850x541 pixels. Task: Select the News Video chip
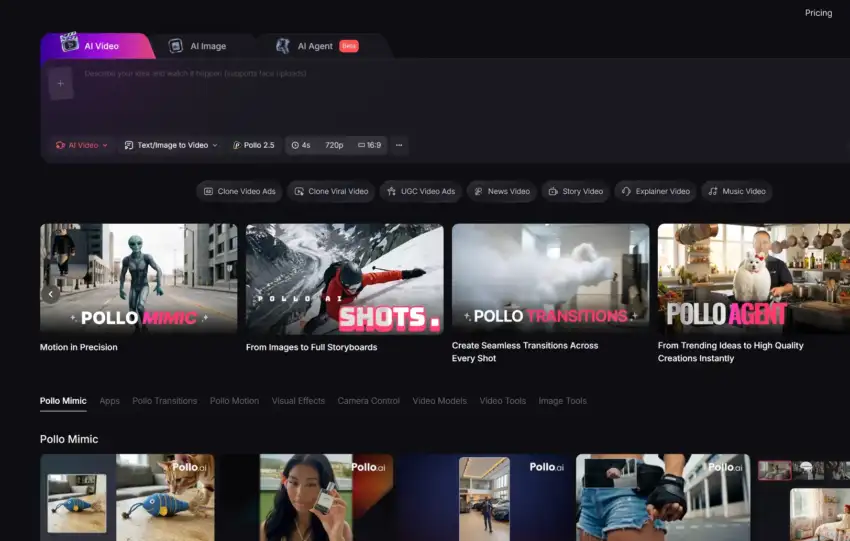[x=502, y=191]
